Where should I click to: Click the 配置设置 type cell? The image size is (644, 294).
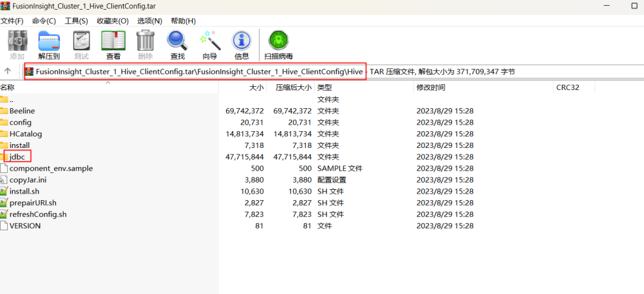pyautogui.click(x=332, y=179)
